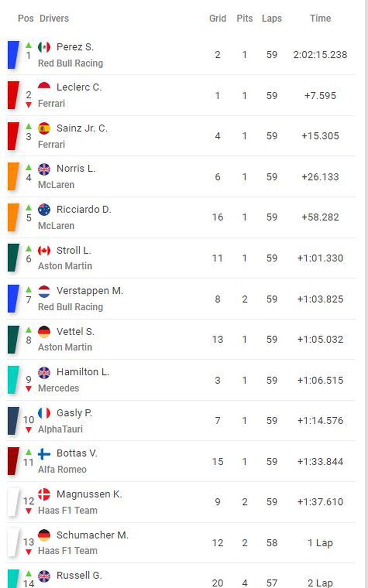Select the teal Mercedes swatch by Hamilton

[x=13, y=380]
